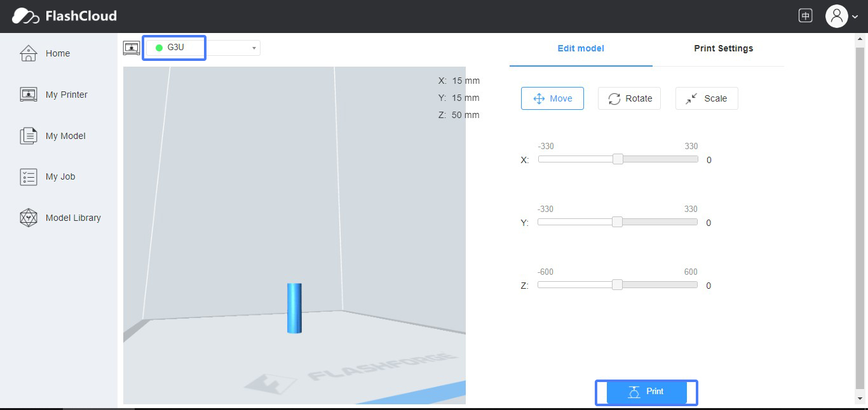
Task: Switch to the Edit model tab
Action: (580, 48)
